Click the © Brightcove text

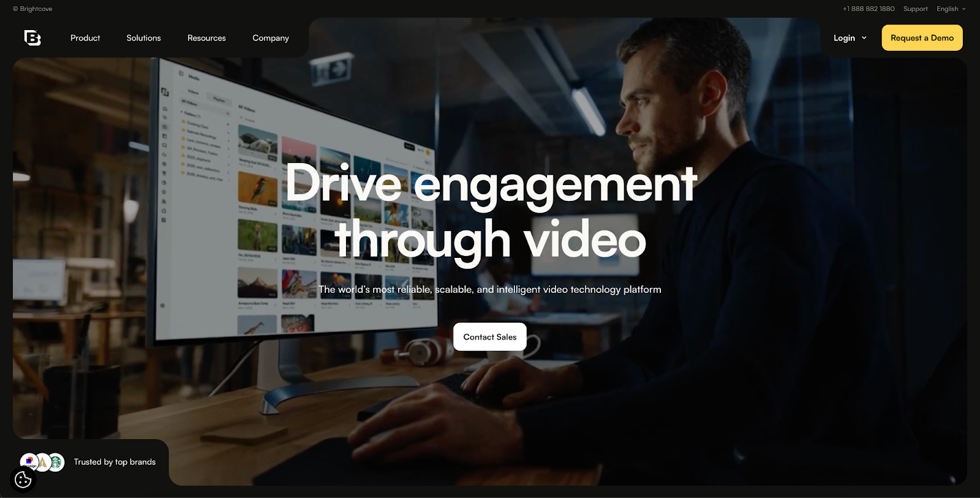[x=32, y=9]
